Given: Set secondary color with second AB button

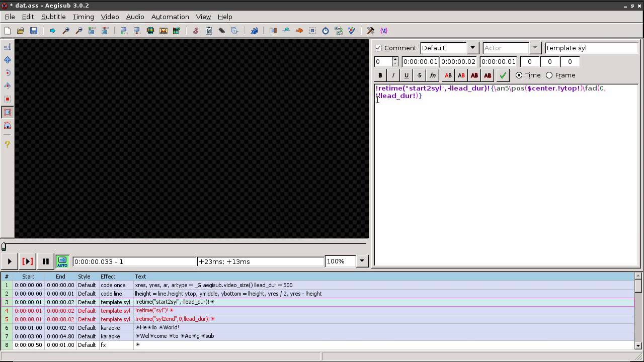Looking at the screenshot, I should tap(461, 75).
